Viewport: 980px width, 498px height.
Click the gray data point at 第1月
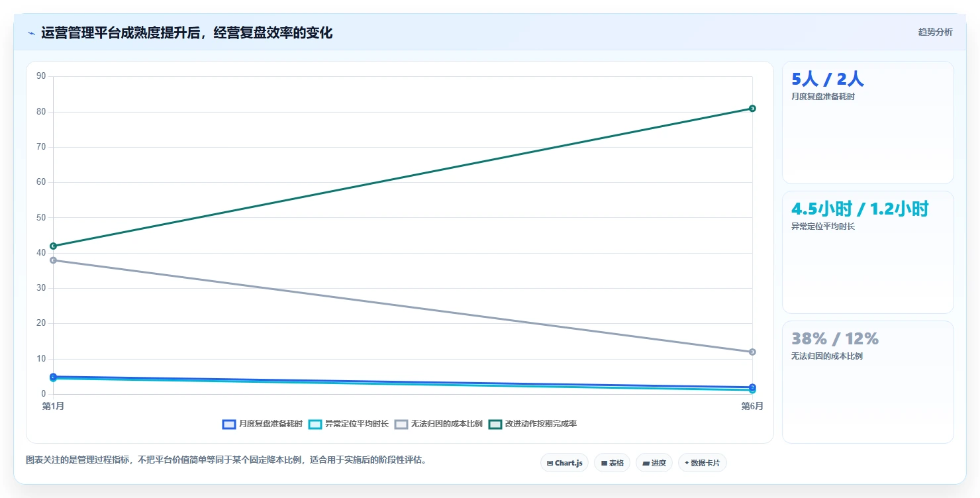[x=53, y=260]
